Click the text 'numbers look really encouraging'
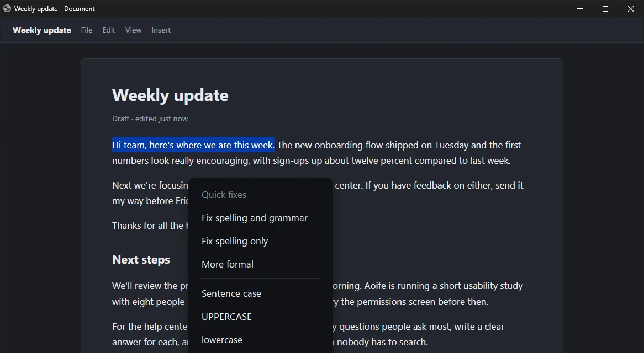The height and width of the screenshot is (353, 644). coord(180,161)
